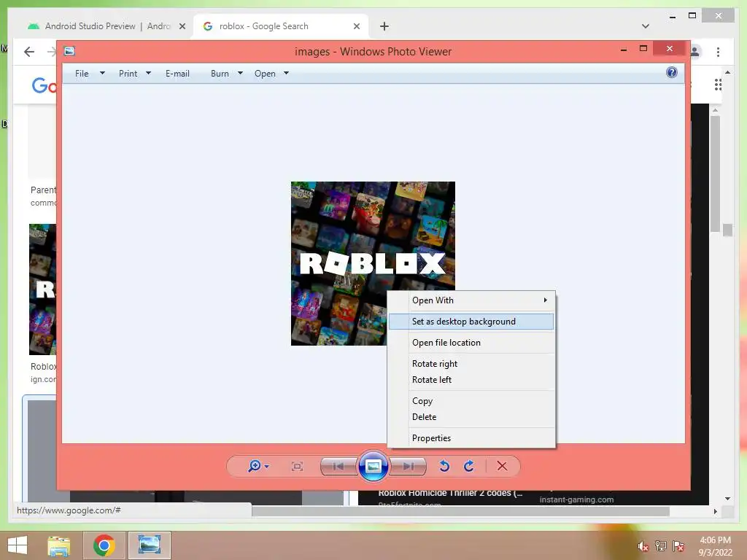This screenshot has height=560, width=747.
Task: Choose Delete from context menu
Action: [471, 416]
